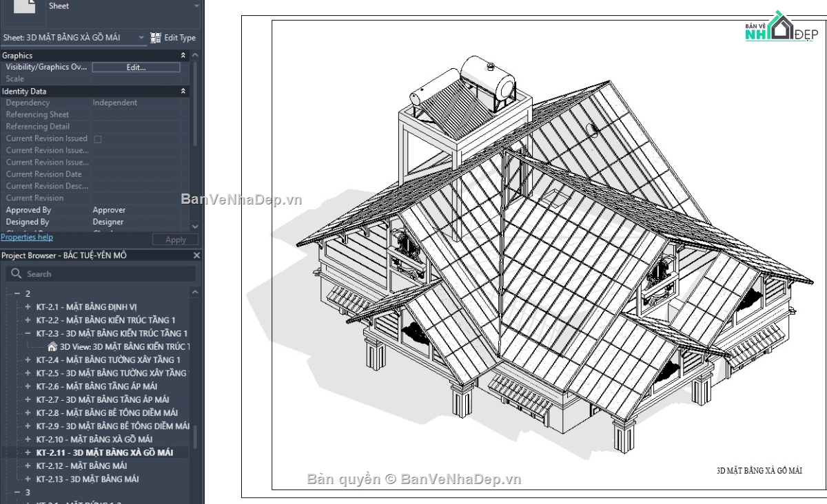Viewport: 827px width, 504px height.
Task: Expand KT-2.4 MẶT BẰNG TƯỜNG XÂY TẦNG 1
Action: 28,360
